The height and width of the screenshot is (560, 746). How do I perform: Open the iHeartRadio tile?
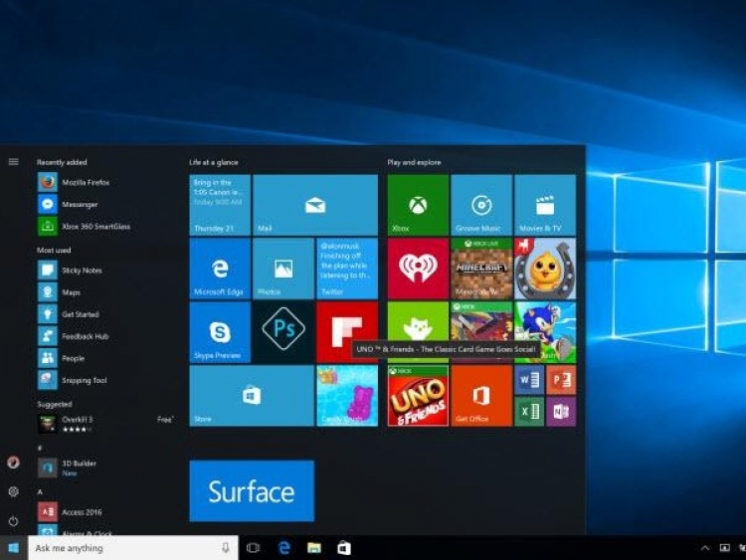(x=418, y=269)
